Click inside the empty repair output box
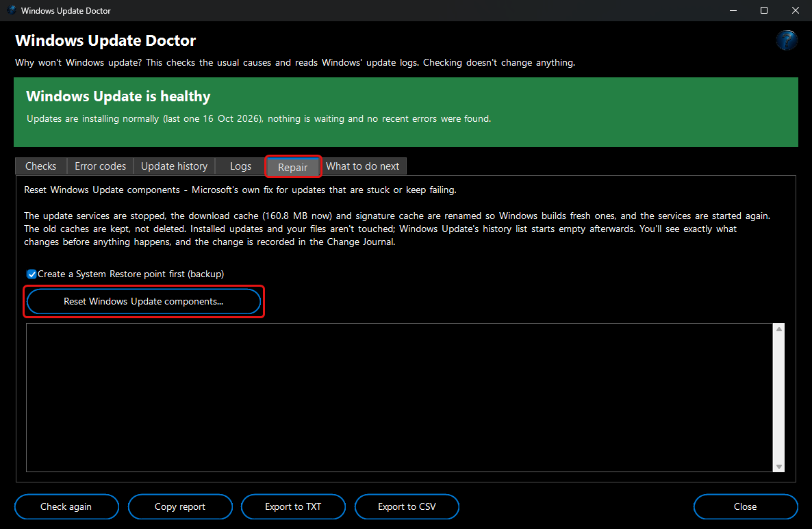Image resolution: width=812 pixels, height=529 pixels. (x=399, y=398)
